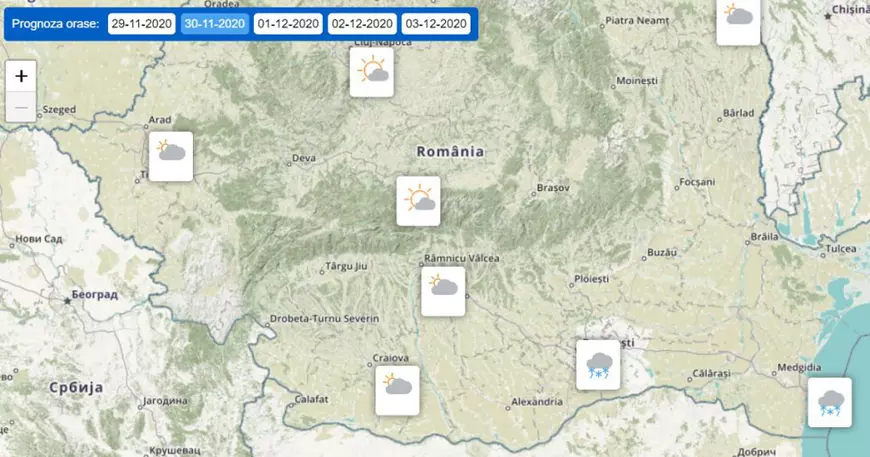Screen dimensions: 870x457
Task: Switch to the 30-11-2020 forecast date
Action: pyautogui.click(x=214, y=23)
